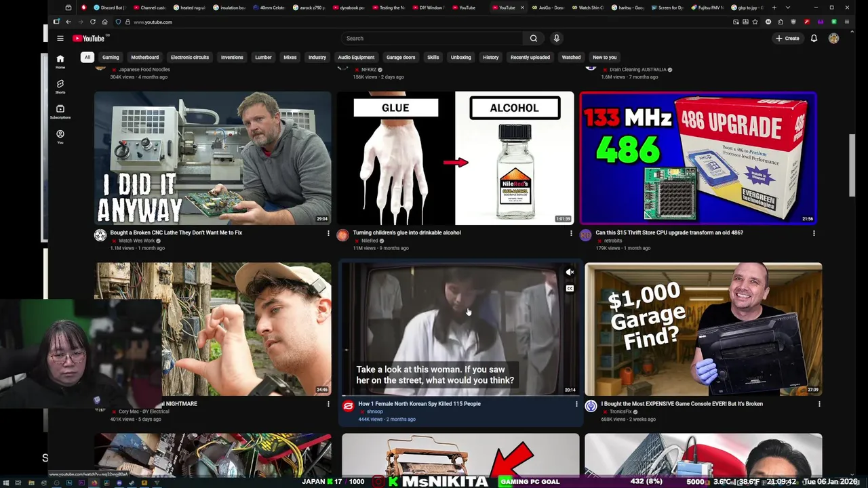Toggle captions on spy video preview
Viewport: 868px width, 488px height.
point(570,289)
